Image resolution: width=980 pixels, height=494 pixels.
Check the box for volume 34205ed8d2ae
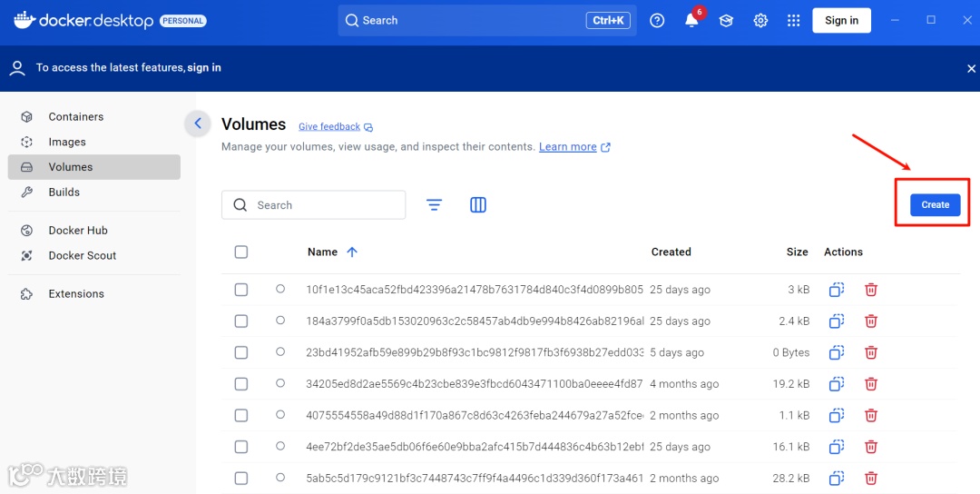pyautogui.click(x=241, y=384)
